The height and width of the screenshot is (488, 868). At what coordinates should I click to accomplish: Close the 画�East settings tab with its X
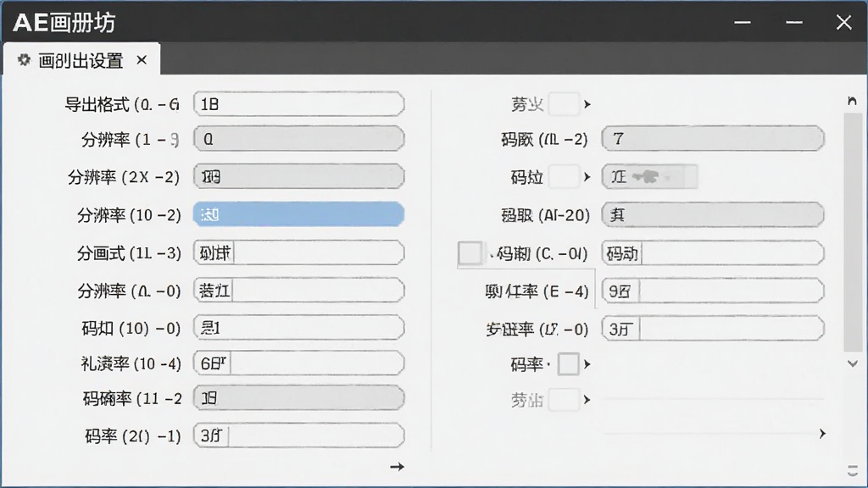pyautogui.click(x=142, y=60)
